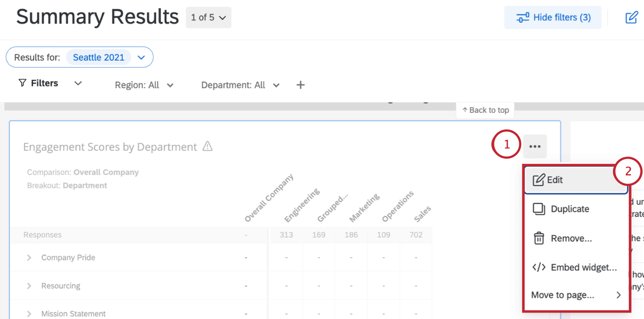This screenshot has width=644, height=319.
Task: Click the warning triangle beside widget title
Action: click(x=208, y=146)
